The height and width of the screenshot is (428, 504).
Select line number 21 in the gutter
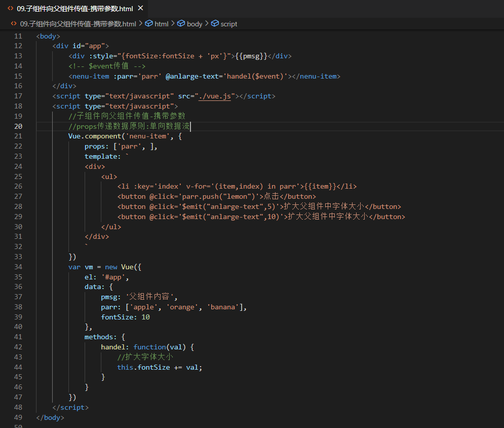click(18, 136)
